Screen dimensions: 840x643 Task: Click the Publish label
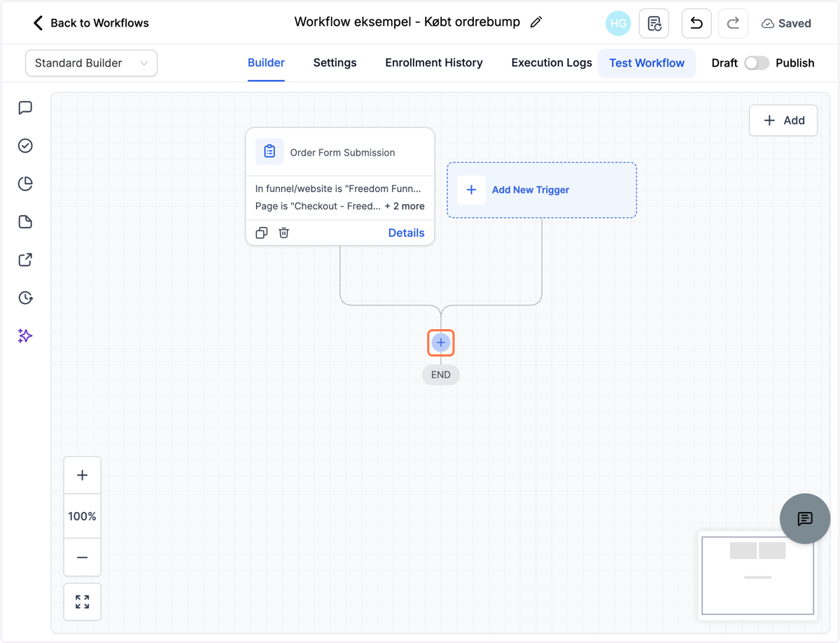pyautogui.click(x=795, y=63)
